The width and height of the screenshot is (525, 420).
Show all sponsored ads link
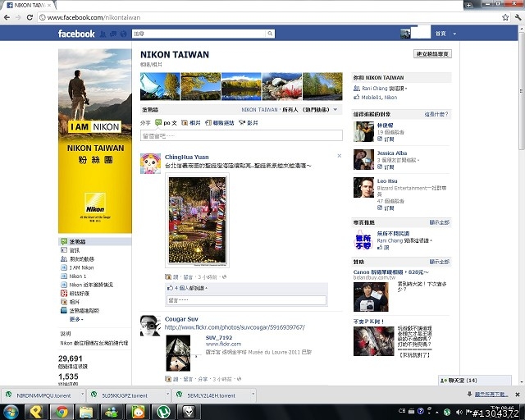point(440,262)
